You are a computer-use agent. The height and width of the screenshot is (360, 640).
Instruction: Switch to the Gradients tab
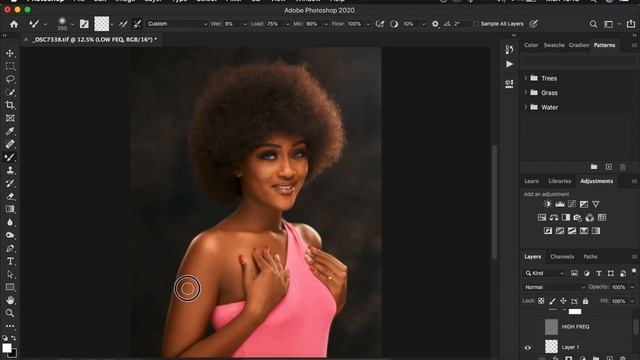coord(579,45)
